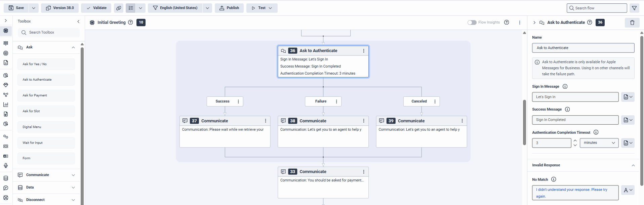
Task: Toggle the Flow Insights switch
Action: 472,23
